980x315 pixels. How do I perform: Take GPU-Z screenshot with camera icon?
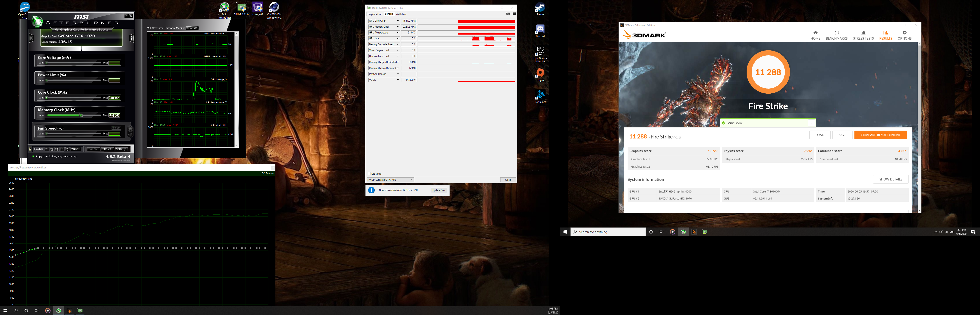(x=508, y=14)
